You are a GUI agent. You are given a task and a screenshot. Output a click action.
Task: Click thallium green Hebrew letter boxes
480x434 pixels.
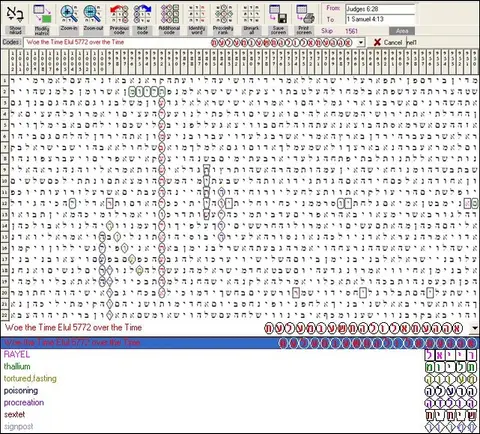[x=451, y=367]
